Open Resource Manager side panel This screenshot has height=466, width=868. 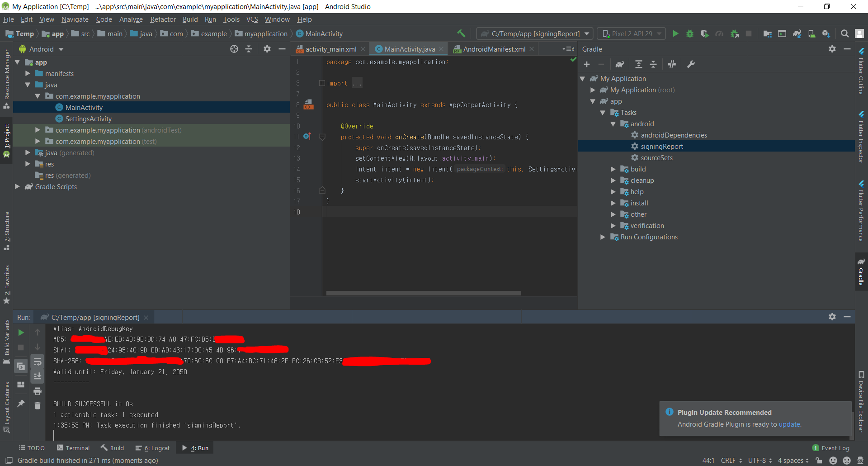click(x=7, y=79)
